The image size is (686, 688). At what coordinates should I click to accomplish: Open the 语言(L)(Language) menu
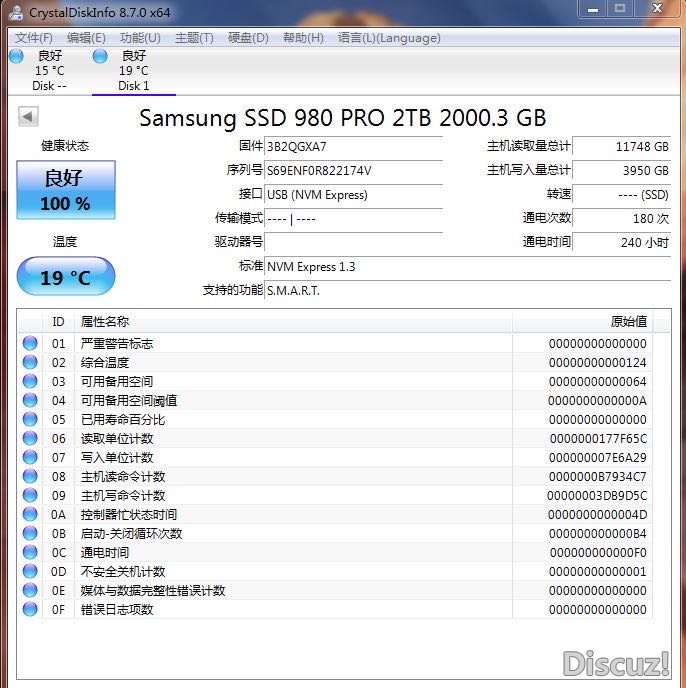coord(389,38)
